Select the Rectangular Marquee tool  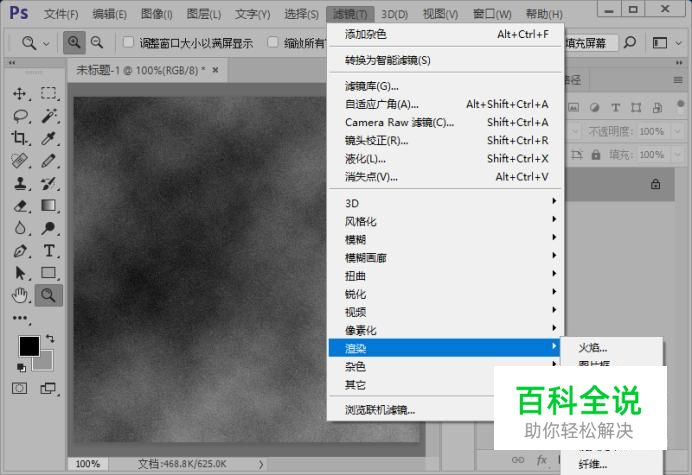pos(49,94)
